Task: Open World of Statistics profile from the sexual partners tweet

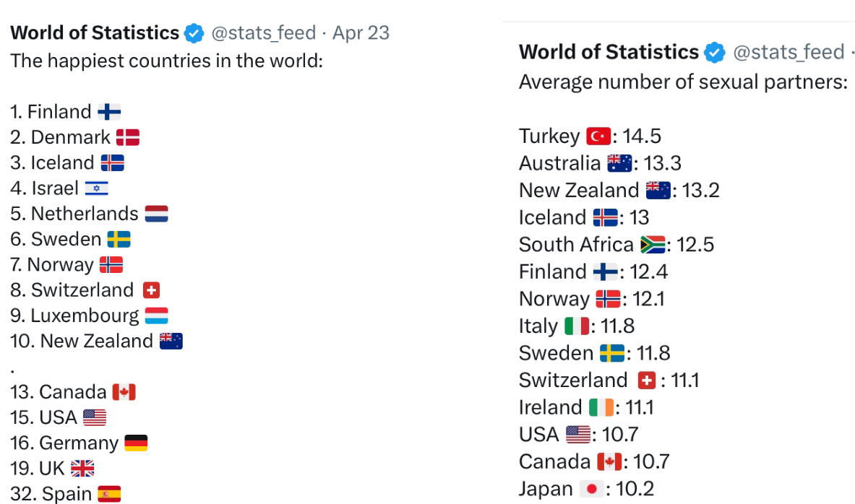Action: click(609, 53)
